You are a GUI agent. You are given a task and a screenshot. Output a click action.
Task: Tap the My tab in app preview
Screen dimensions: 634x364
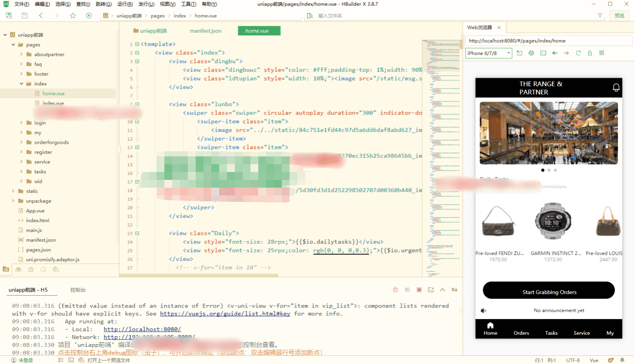[610, 329]
